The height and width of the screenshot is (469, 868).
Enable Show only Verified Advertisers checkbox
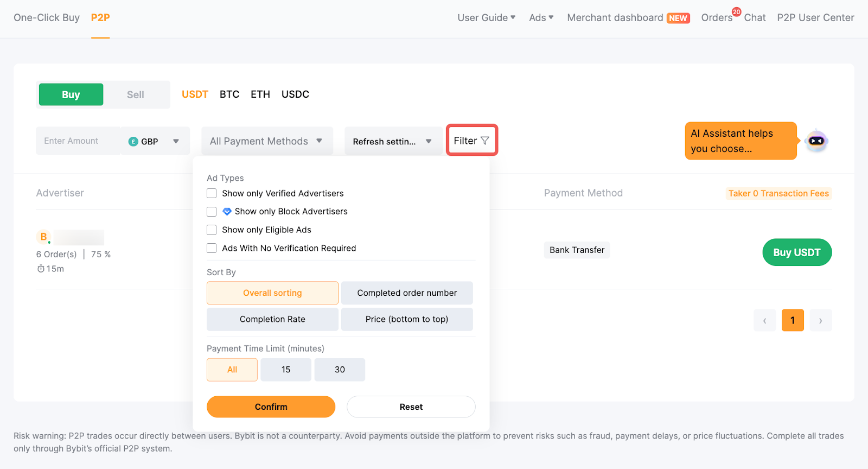point(212,193)
